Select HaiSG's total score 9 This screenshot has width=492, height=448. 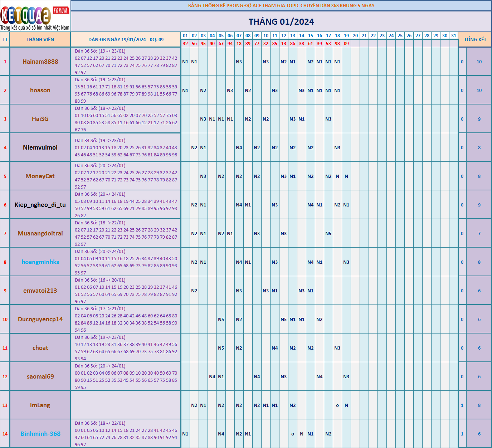[x=479, y=119]
